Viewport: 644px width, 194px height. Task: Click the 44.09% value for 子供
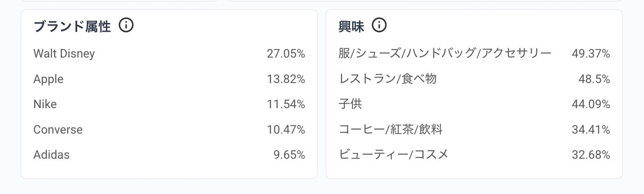[x=590, y=104]
